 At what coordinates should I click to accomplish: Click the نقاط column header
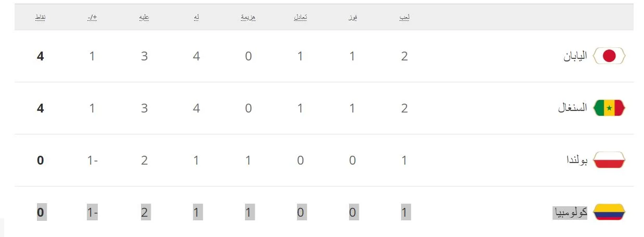(x=40, y=18)
